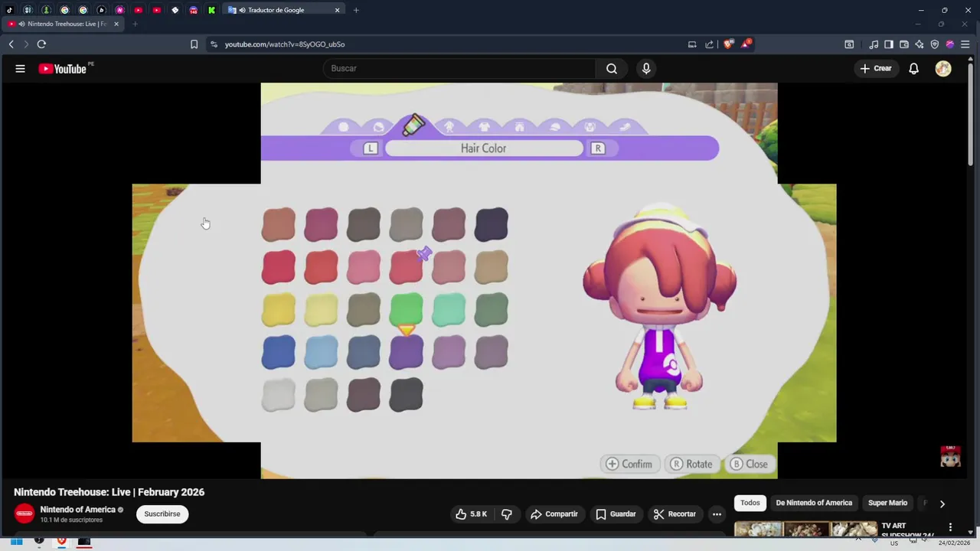Pick the royal blue hair color swatch
The height and width of the screenshot is (551, 980).
[279, 353]
